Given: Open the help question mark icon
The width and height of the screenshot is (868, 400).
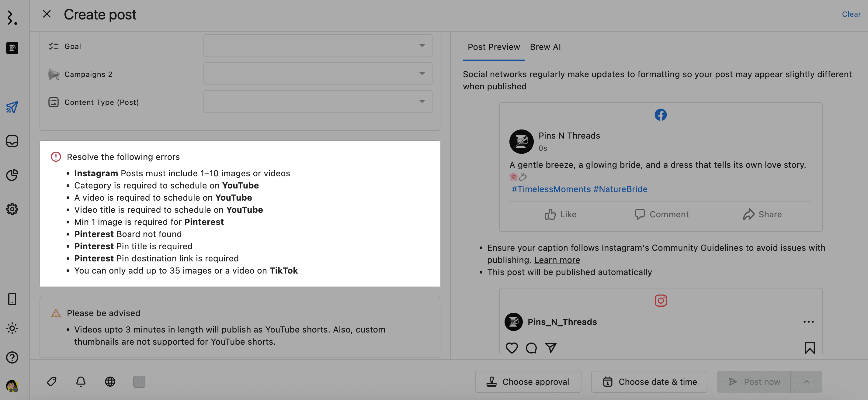Looking at the screenshot, I should 12,357.
